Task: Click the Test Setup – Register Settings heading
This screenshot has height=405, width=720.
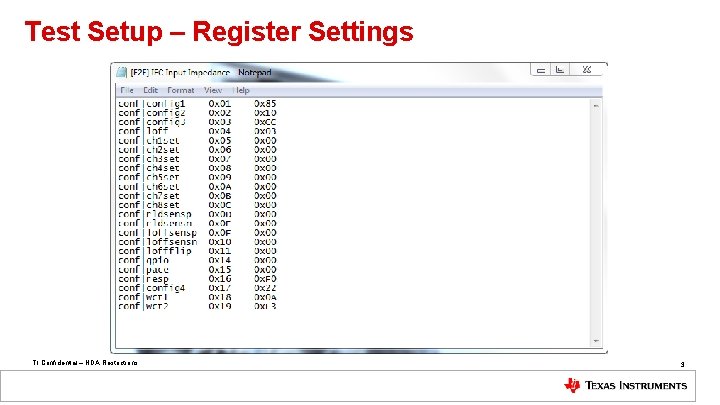Action: [219, 32]
